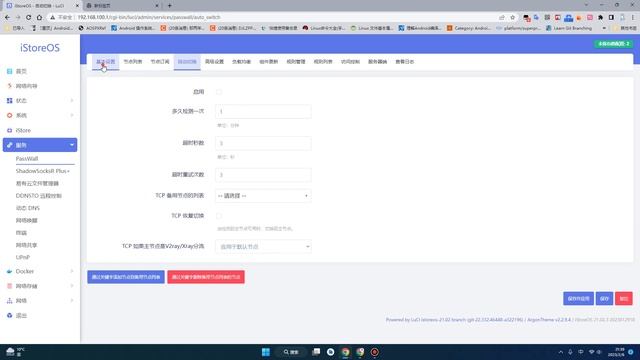Switch to the component update (组件更新) tab

pyautogui.click(x=269, y=62)
